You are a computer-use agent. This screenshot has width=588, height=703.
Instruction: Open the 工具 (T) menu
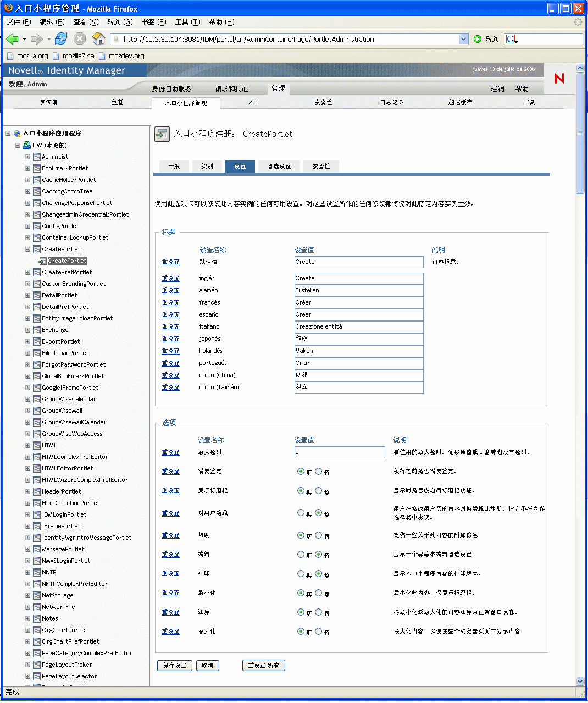click(x=187, y=22)
